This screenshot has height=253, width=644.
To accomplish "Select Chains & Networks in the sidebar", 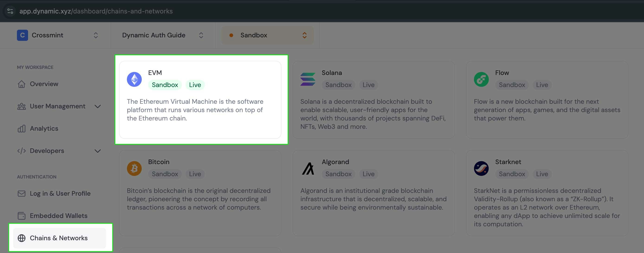I will pos(59,238).
